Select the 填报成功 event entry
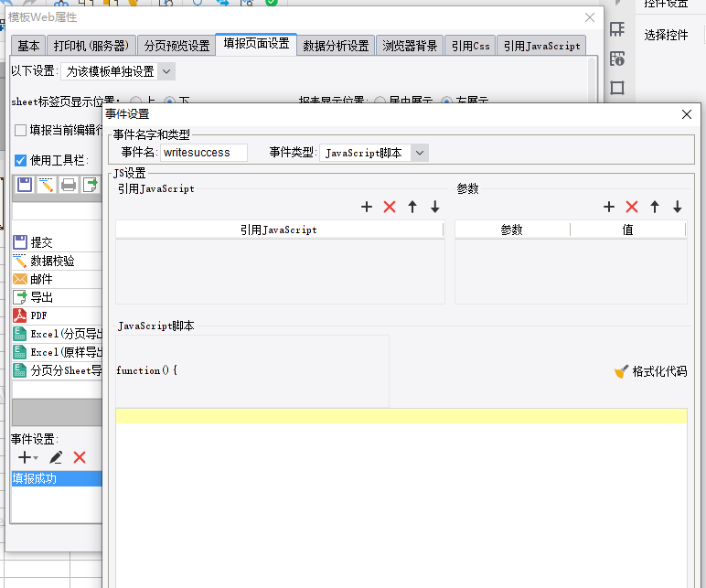 click(58, 478)
